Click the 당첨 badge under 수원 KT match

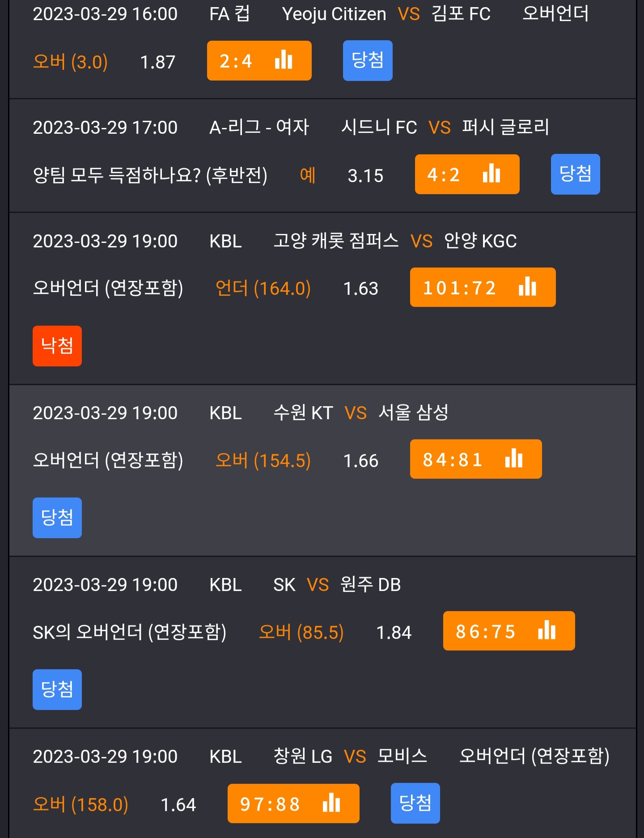pos(57,518)
